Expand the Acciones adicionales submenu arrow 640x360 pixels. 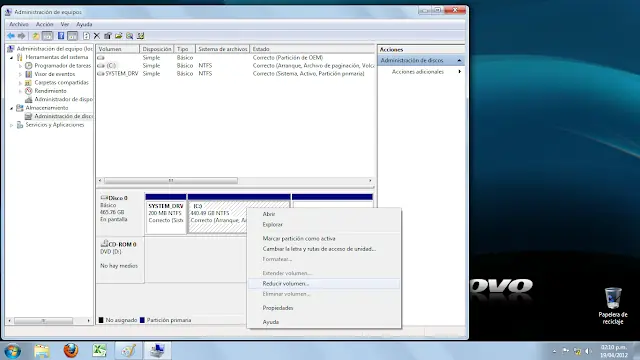point(460,72)
